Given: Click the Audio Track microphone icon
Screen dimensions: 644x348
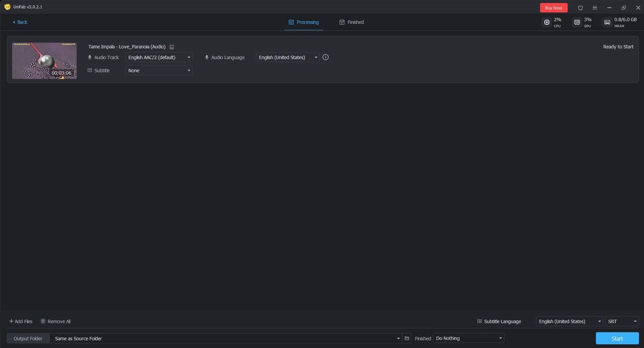Looking at the screenshot, I should point(90,57).
